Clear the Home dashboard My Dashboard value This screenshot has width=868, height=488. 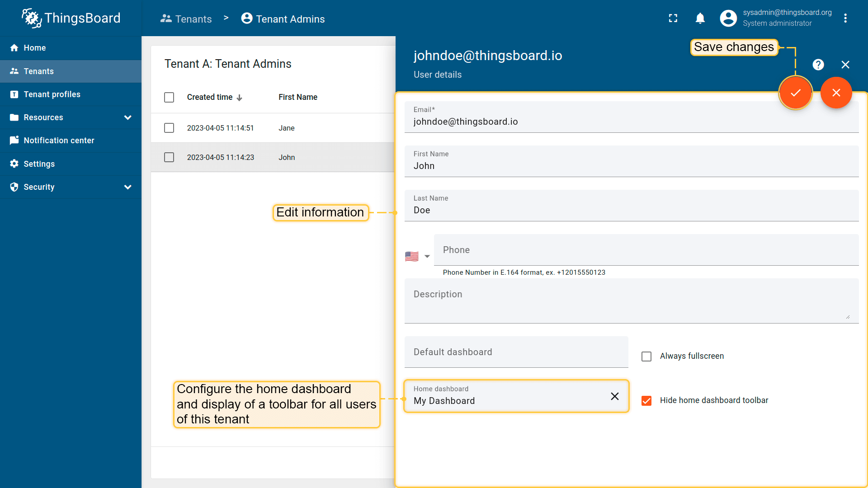[614, 396]
